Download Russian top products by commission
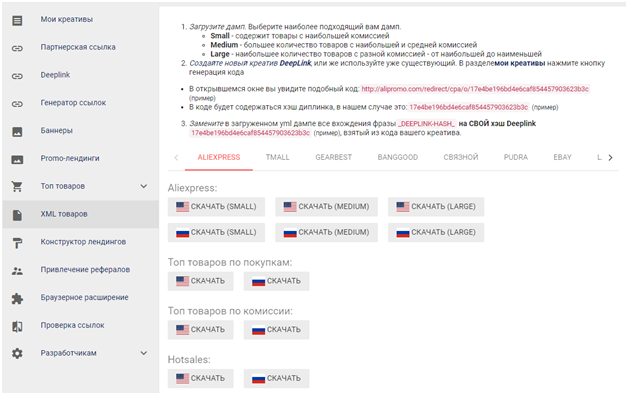628x395 pixels. point(276,330)
